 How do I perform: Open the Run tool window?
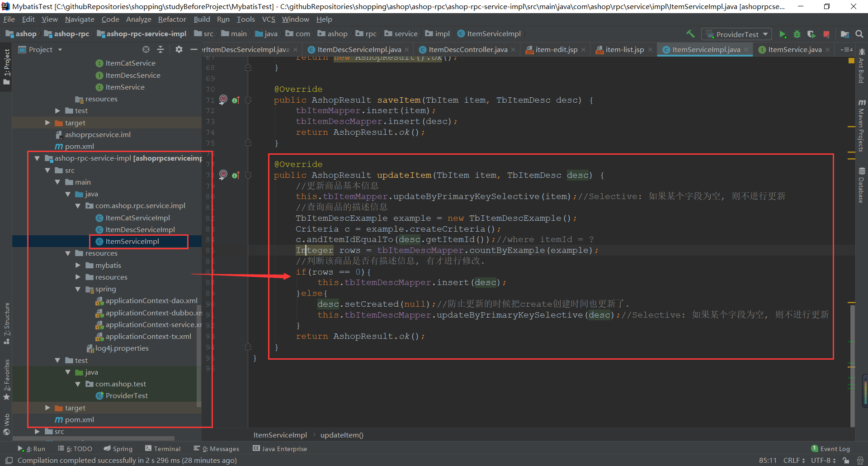click(32, 449)
